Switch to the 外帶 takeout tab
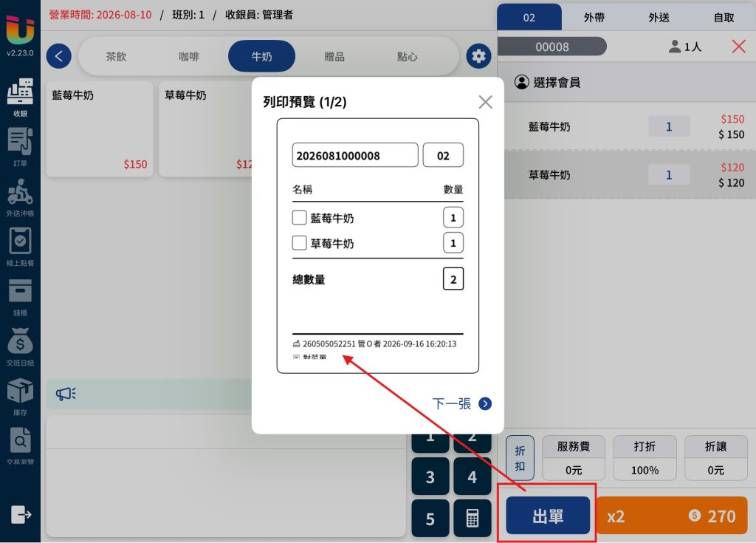This screenshot has width=756, height=543. pyautogui.click(x=594, y=18)
